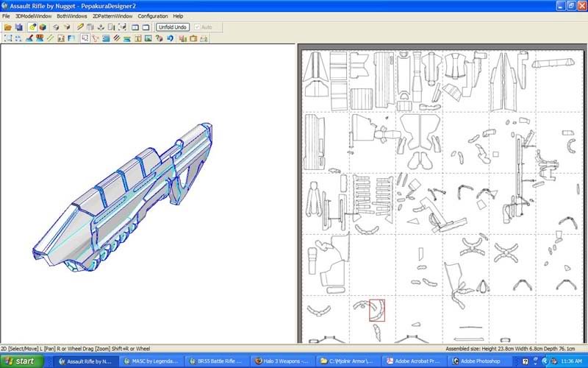Click the gray stacked pages icon

click(x=90, y=27)
